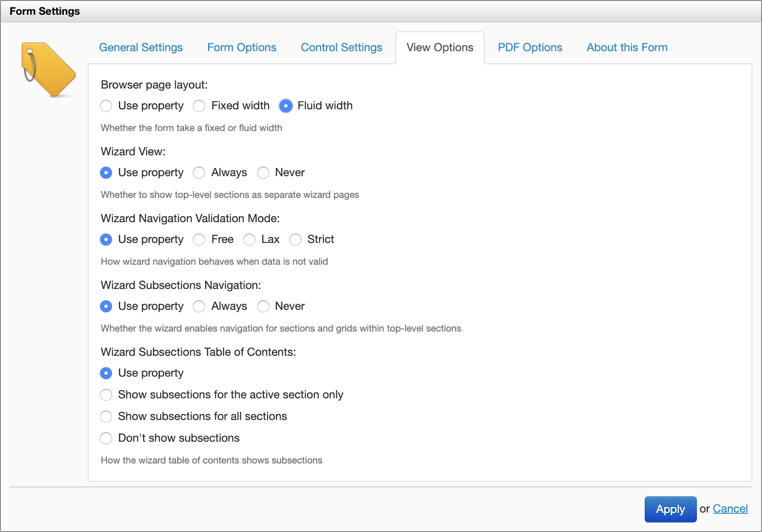Open the Form Options tab
The image size is (762, 532).
click(x=242, y=48)
